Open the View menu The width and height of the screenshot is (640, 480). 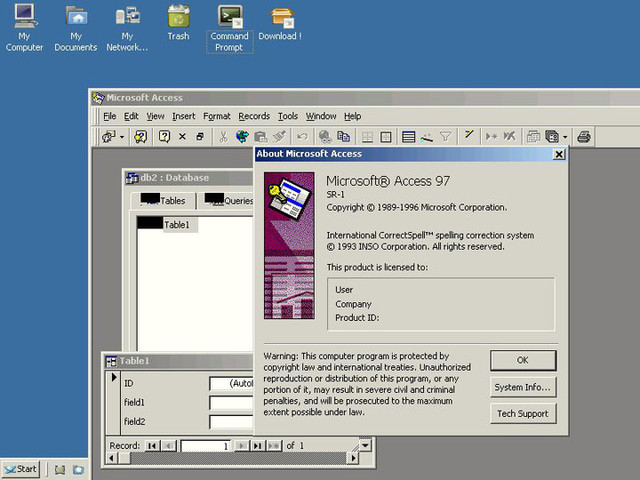tap(155, 116)
